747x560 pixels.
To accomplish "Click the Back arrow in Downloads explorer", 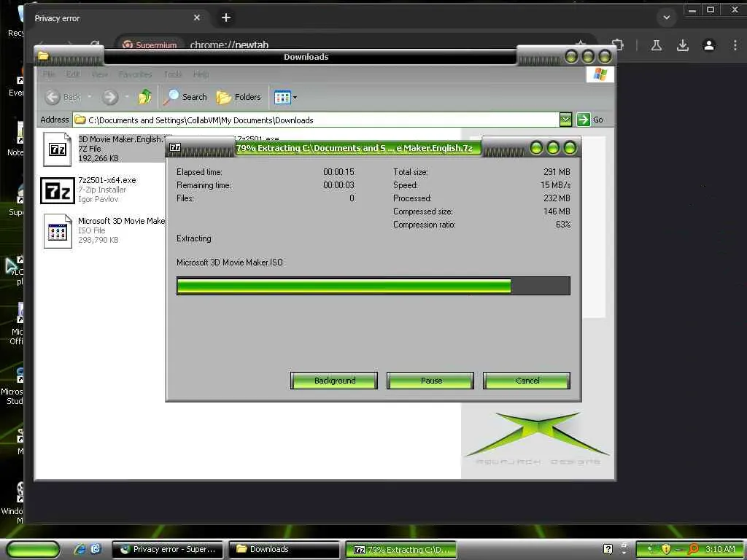I will [53, 97].
